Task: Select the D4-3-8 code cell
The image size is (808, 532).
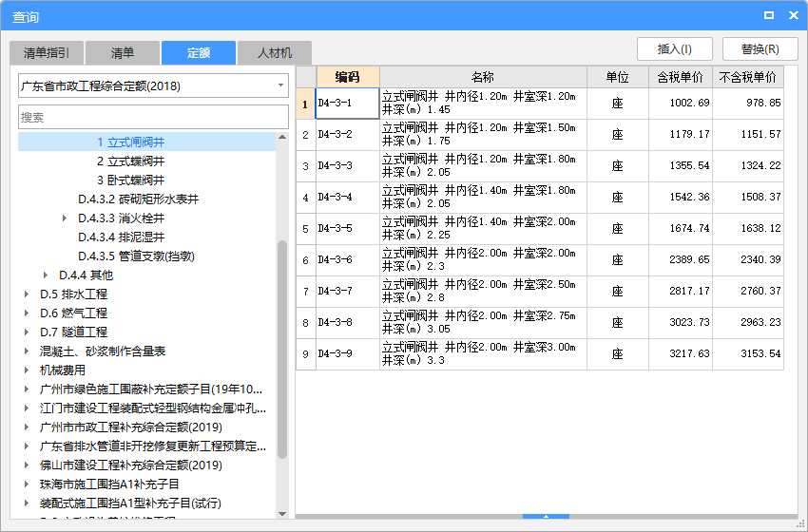Action: (348, 323)
